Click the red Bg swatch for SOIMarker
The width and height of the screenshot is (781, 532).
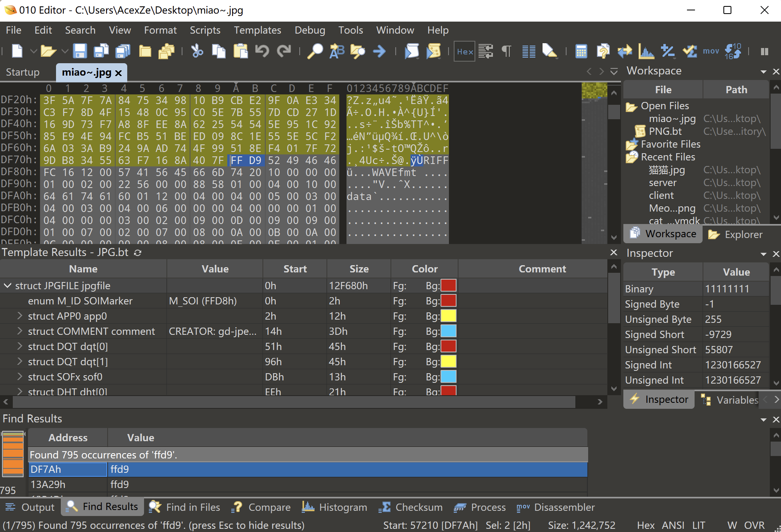[449, 301]
